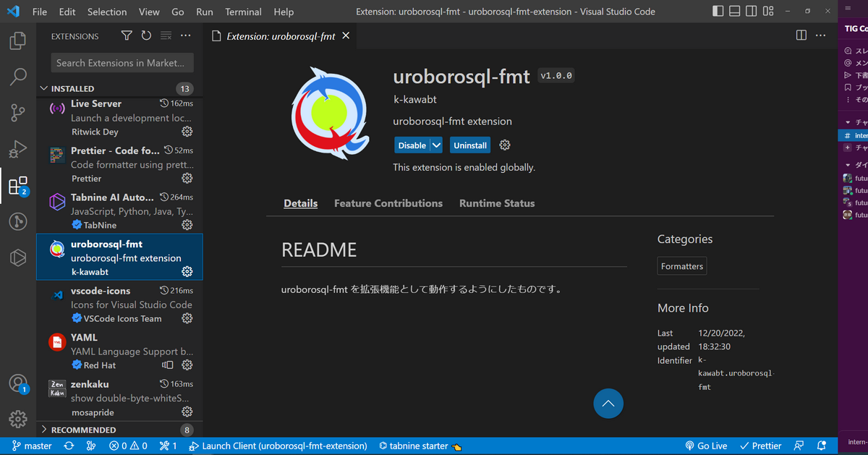Open the Accounts menu in activity bar

18,383
